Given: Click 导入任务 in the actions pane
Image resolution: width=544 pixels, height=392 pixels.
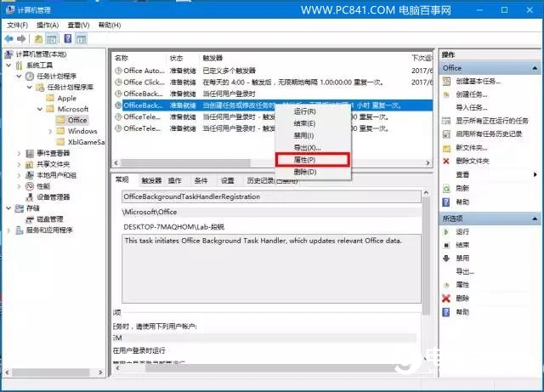Looking at the screenshot, I should [x=472, y=108].
